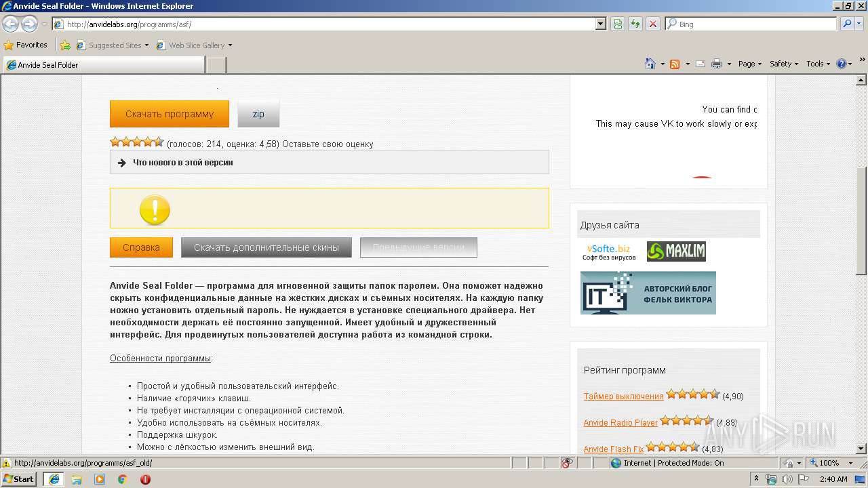Expand the Home icon dropdown arrow
Screen dimensions: 868x488
pos(663,64)
